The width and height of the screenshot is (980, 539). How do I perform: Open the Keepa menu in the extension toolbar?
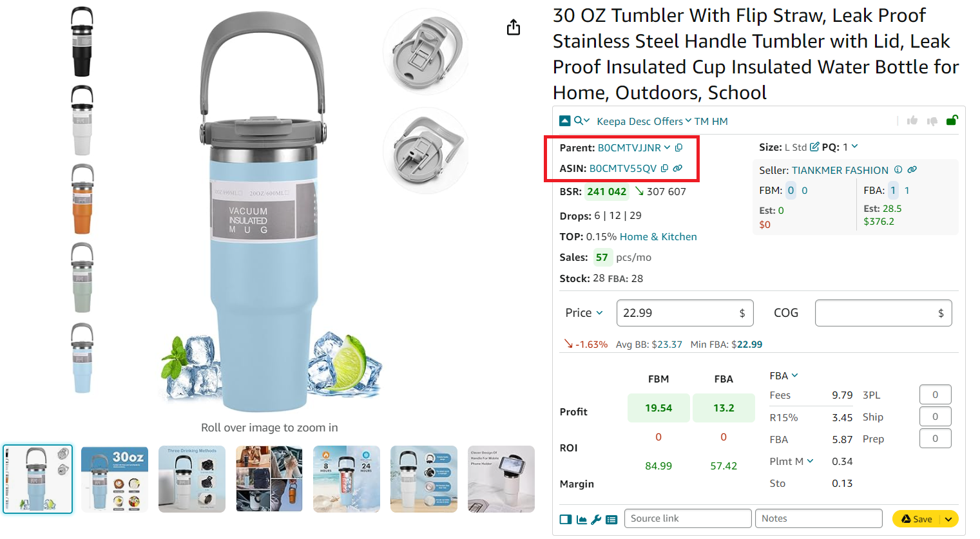click(x=612, y=121)
